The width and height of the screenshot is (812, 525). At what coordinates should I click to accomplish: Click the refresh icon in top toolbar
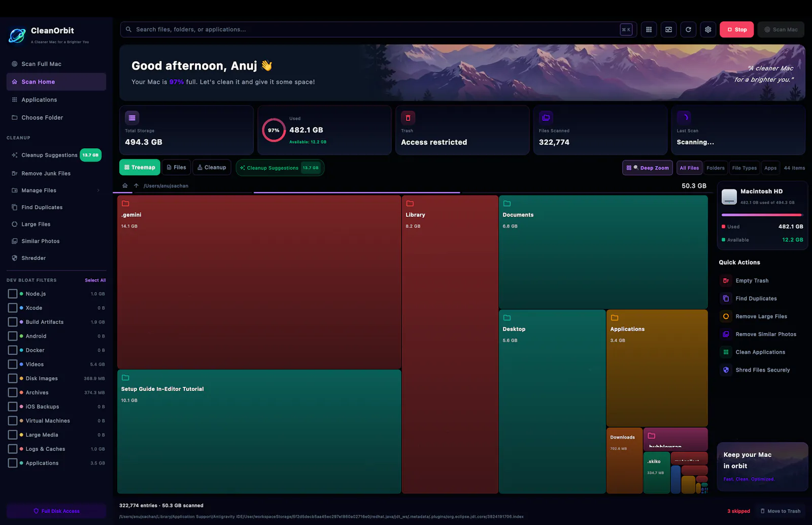click(688, 29)
